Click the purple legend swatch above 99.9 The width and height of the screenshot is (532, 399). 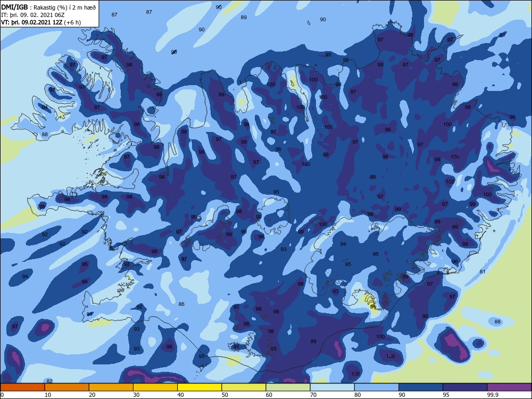[509, 387]
